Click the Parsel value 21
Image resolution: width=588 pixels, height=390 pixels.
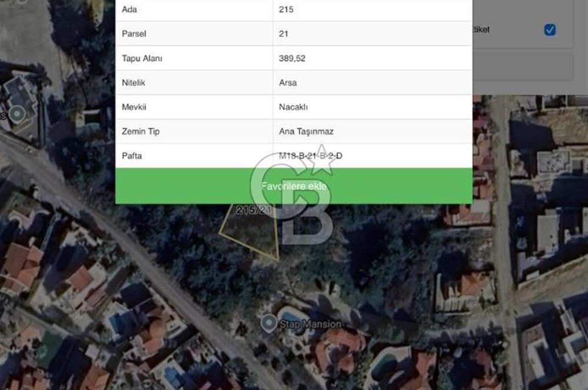click(283, 33)
